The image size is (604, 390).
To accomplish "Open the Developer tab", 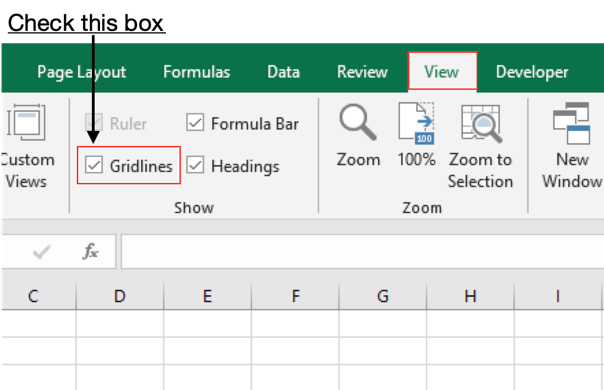I will (x=532, y=72).
